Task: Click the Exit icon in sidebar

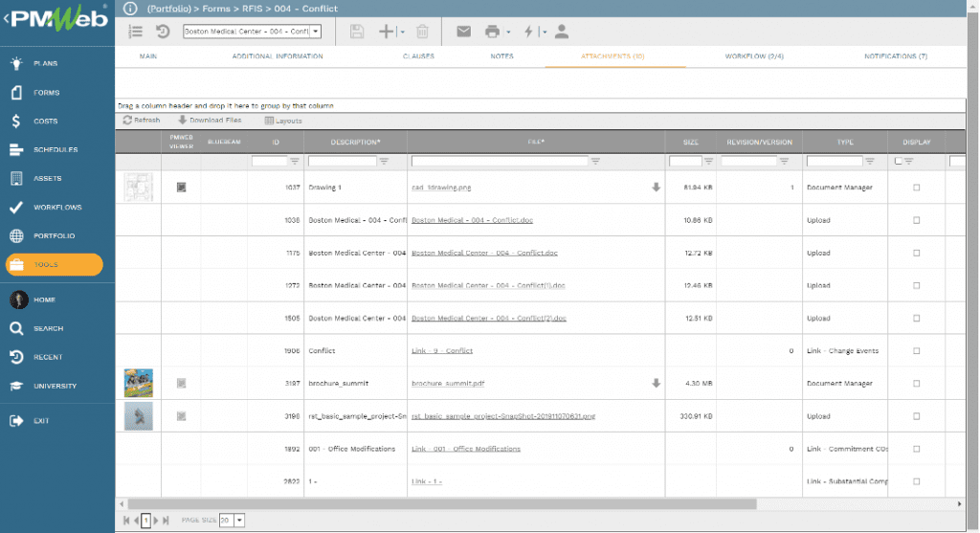Action: click(x=16, y=421)
